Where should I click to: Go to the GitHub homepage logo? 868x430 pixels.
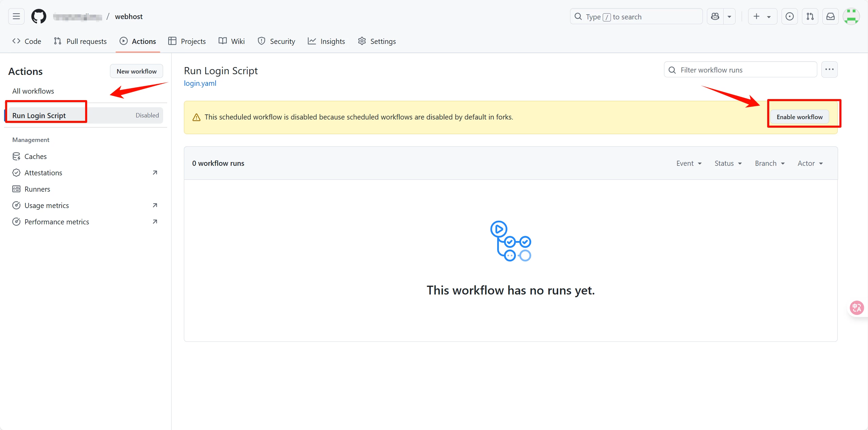(x=39, y=16)
